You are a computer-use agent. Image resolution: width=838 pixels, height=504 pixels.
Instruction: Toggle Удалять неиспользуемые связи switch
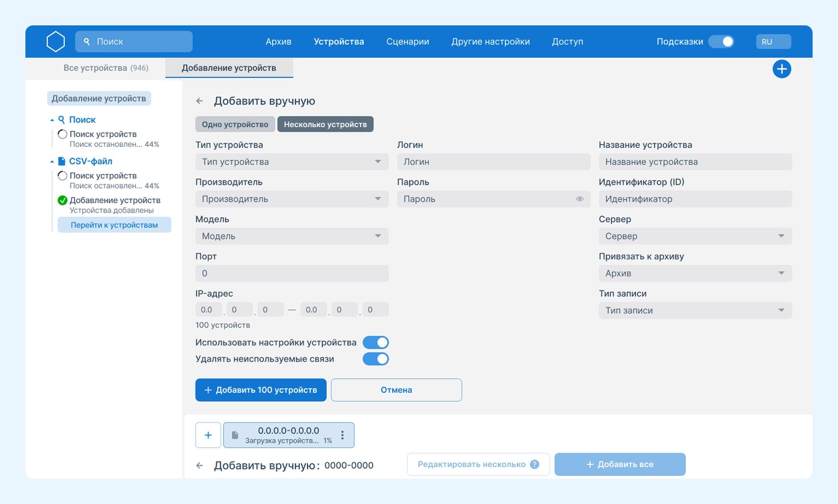pyautogui.click(x=375, y=359)
